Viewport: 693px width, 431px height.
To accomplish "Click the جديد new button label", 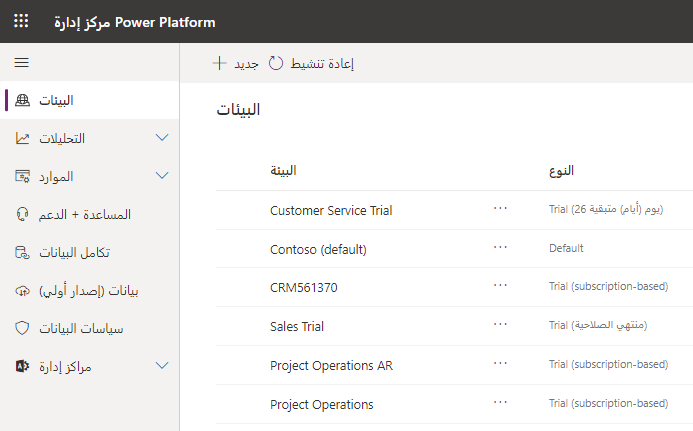I will [246, 64].
